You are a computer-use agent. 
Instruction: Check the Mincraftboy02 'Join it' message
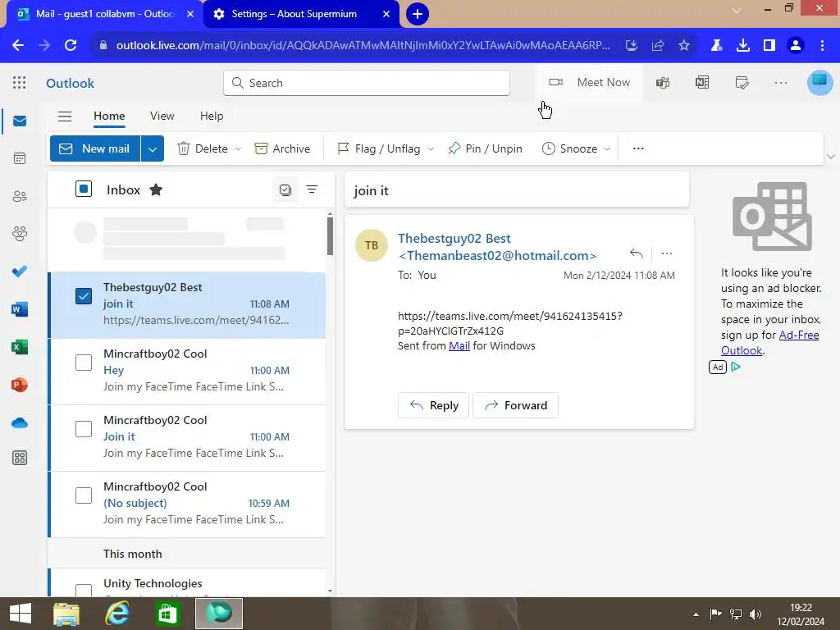point(84,429)
